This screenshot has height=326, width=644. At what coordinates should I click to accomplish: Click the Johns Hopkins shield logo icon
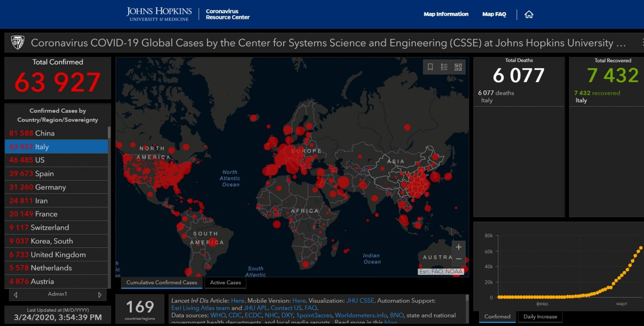coord(18,43)
